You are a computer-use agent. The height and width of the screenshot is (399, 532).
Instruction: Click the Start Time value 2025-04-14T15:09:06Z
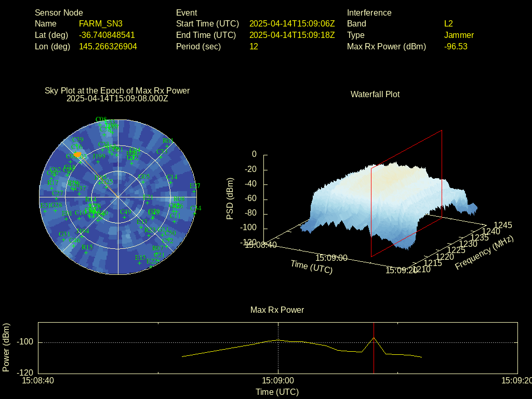pos(292,23)
